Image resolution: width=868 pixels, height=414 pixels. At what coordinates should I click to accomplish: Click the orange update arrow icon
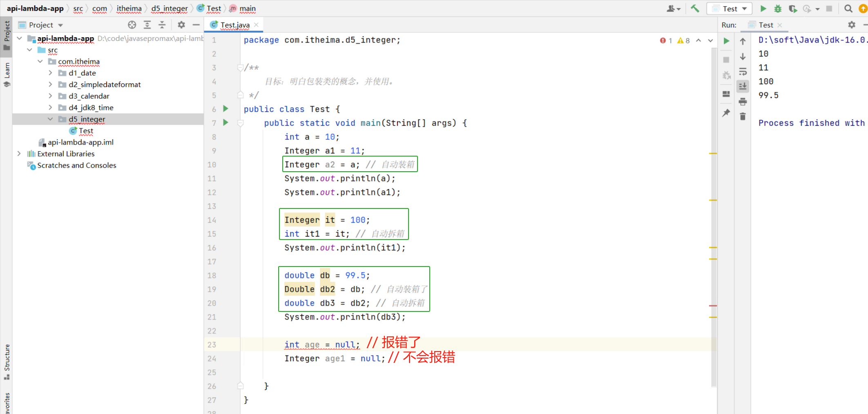863,9
